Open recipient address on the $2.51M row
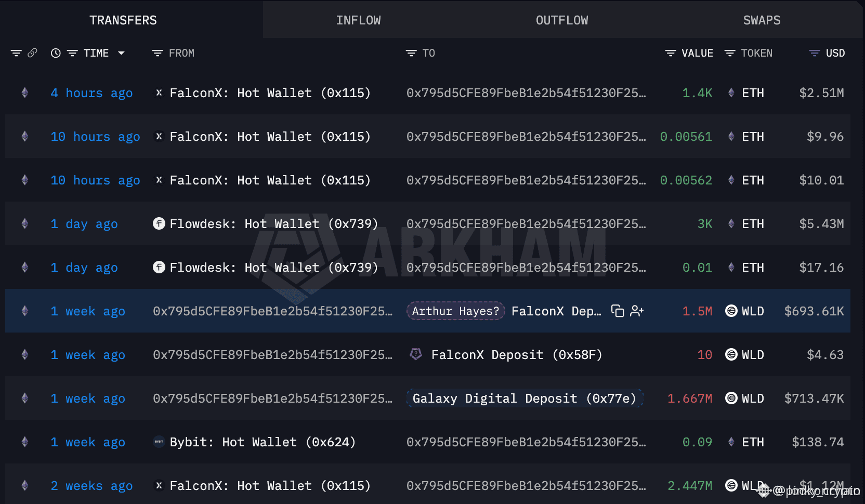865x504 pixels. coord(526,93)
